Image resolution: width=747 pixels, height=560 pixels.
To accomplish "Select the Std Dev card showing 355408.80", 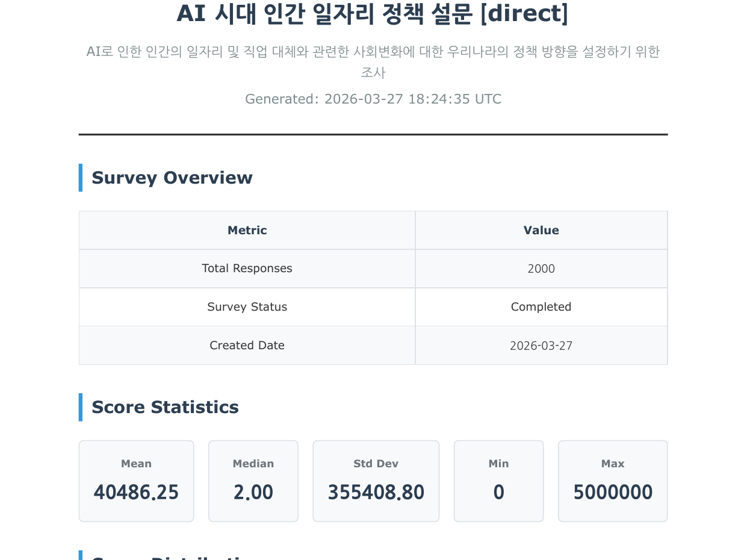I will 376,481.
